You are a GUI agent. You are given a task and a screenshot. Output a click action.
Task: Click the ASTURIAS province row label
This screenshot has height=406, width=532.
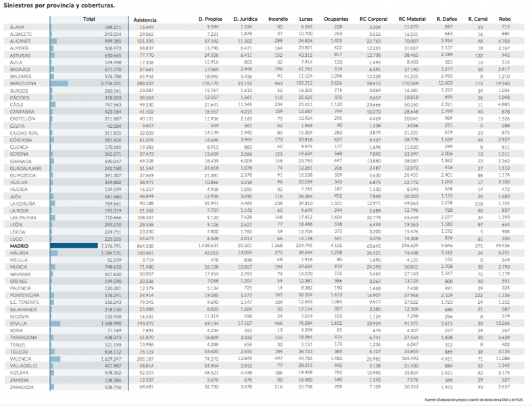click(x=20, y=55)
